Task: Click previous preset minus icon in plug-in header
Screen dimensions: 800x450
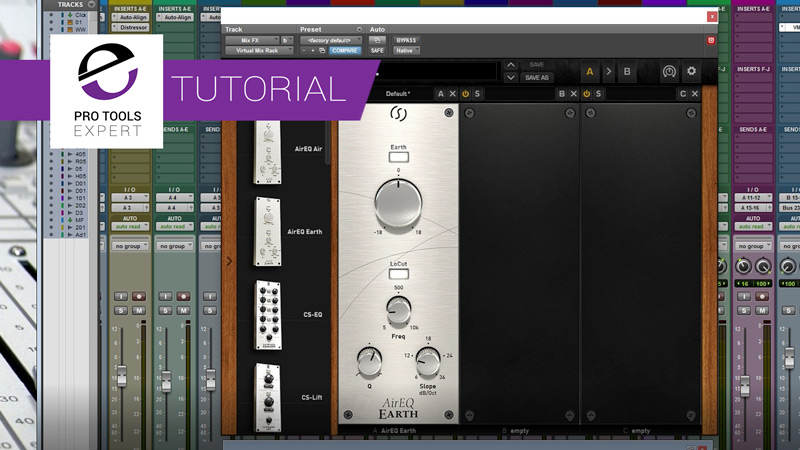Action: pyautogui.click(x=304, y=51)
